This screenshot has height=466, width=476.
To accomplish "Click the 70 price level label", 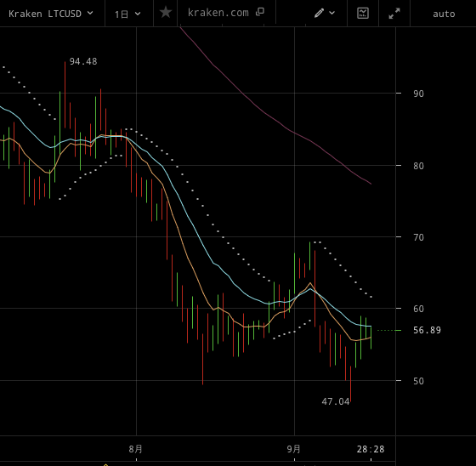I will click(x=418, y=237).
